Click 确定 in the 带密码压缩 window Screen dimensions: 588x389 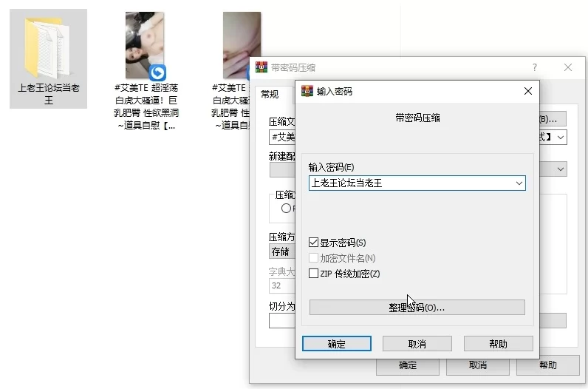point(408,365)
